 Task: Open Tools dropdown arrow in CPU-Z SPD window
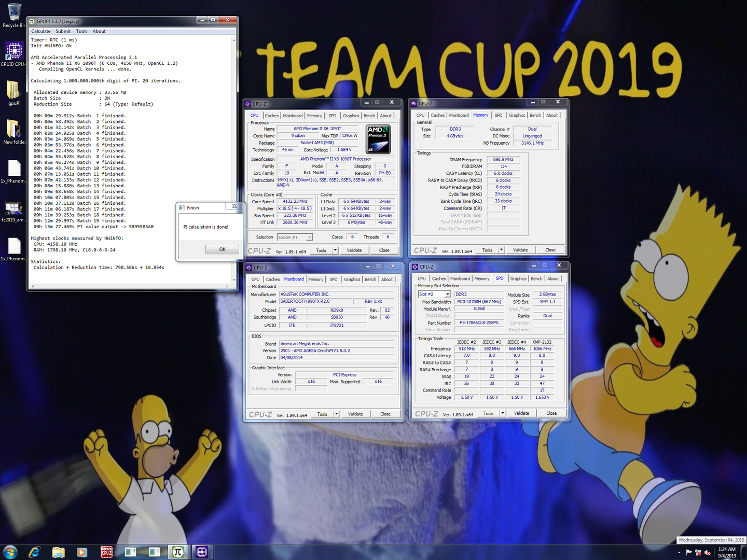(x=502, y=413)
